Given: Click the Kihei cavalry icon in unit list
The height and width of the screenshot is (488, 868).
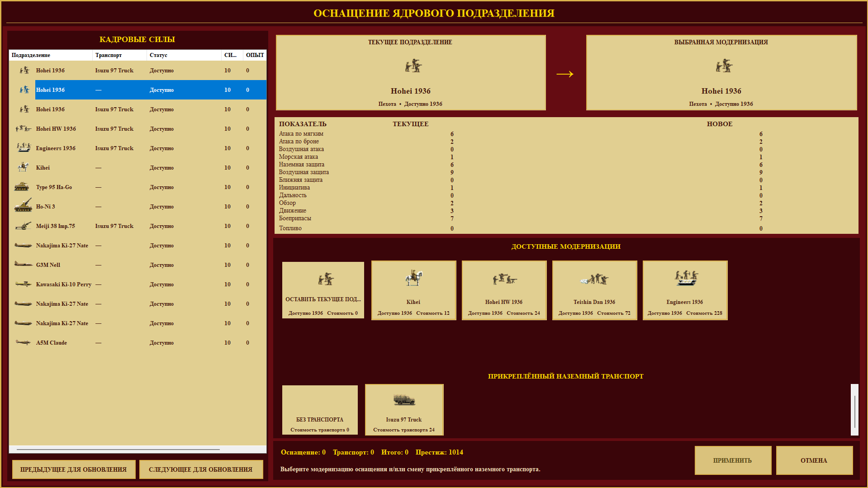Looking at the screenshot, I should tap(23, 167).
